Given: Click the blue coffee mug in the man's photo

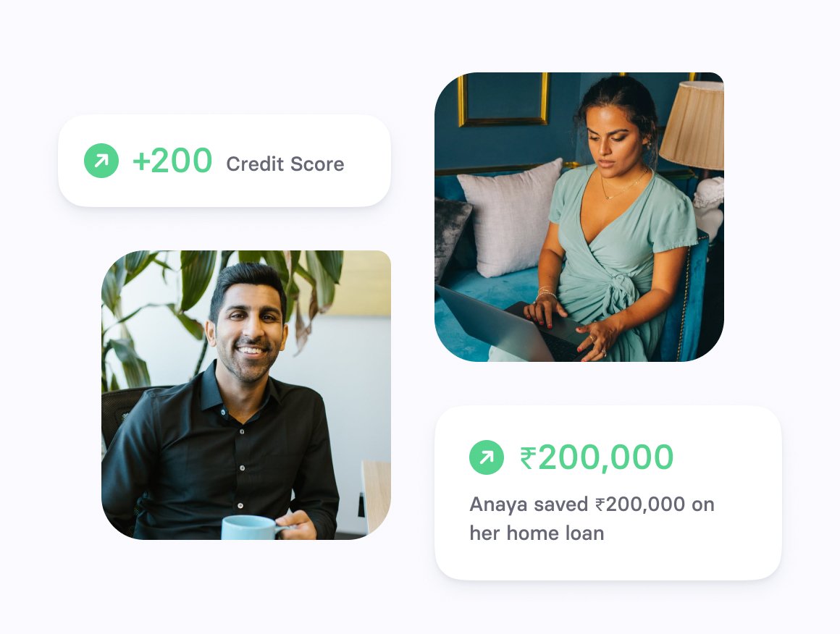Looking at the screenshot, I should click(250, 528).
